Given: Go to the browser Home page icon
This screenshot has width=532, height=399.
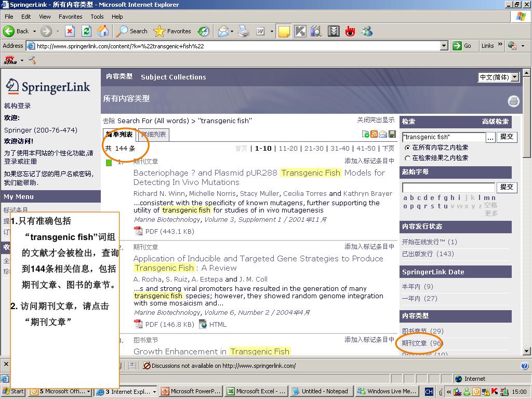Looking at the screenshot, I should point(103,31).
